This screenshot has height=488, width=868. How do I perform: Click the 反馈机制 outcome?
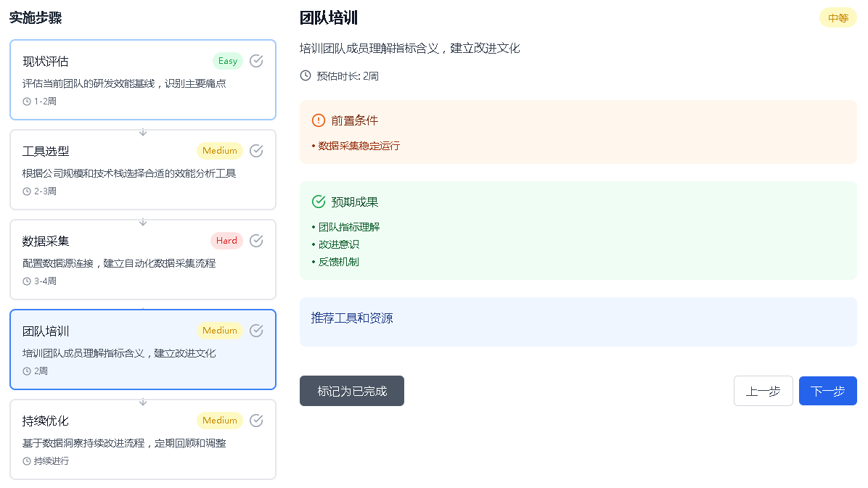click(339, 262)
